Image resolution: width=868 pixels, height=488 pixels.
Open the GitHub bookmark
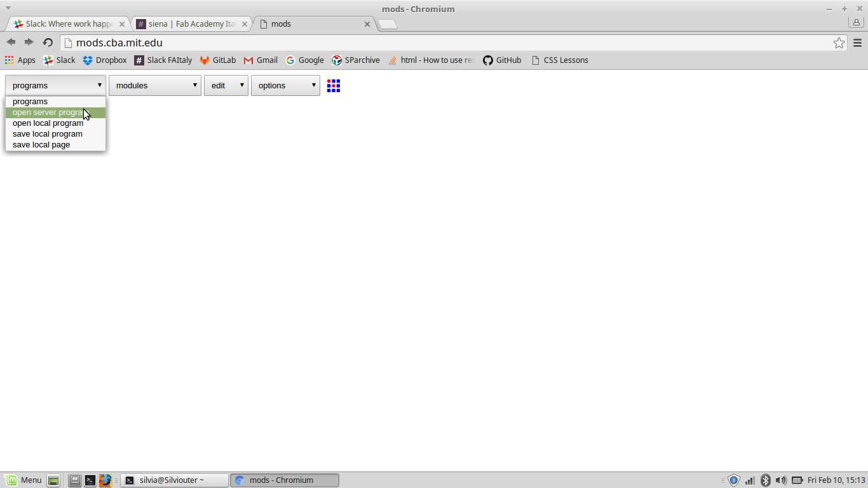point(502,60)
